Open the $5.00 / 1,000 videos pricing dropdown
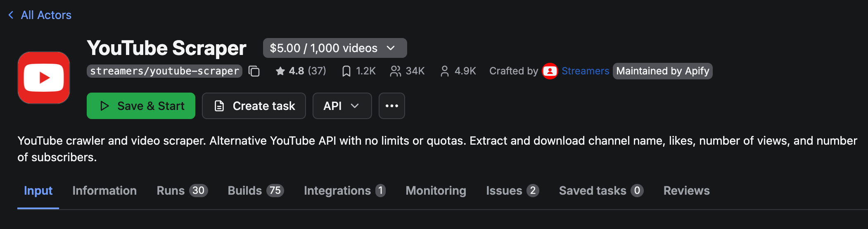Viewport: 868px width, 229px height. tap(335, 48)
